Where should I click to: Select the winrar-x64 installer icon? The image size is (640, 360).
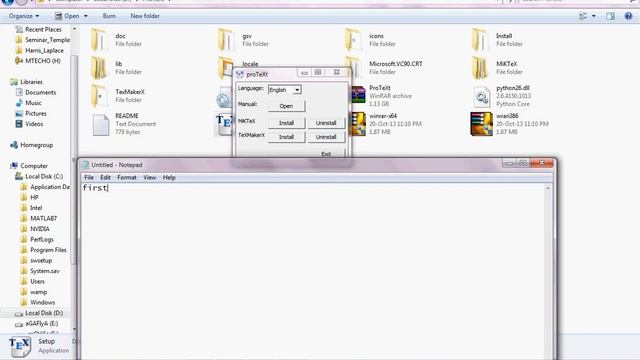358,124
